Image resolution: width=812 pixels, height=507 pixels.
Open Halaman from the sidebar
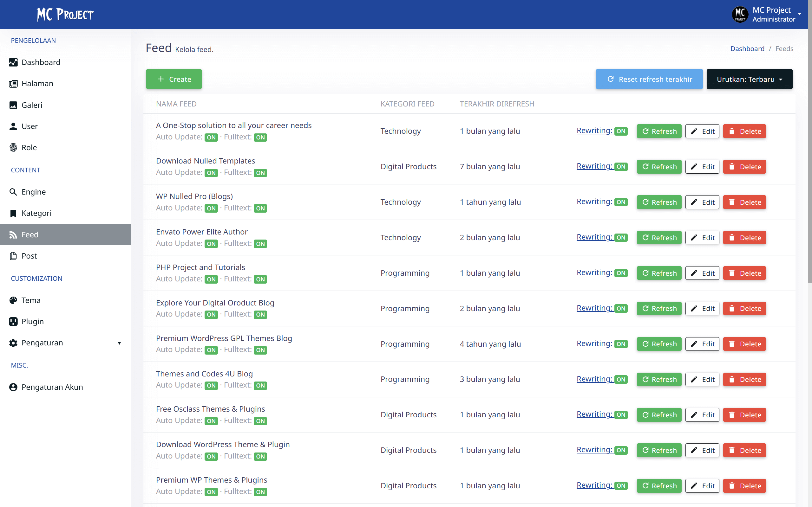click(37, 83)
